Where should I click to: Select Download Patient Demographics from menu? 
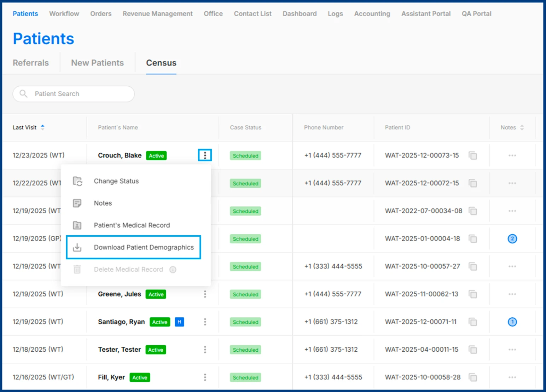pos(144,247)
